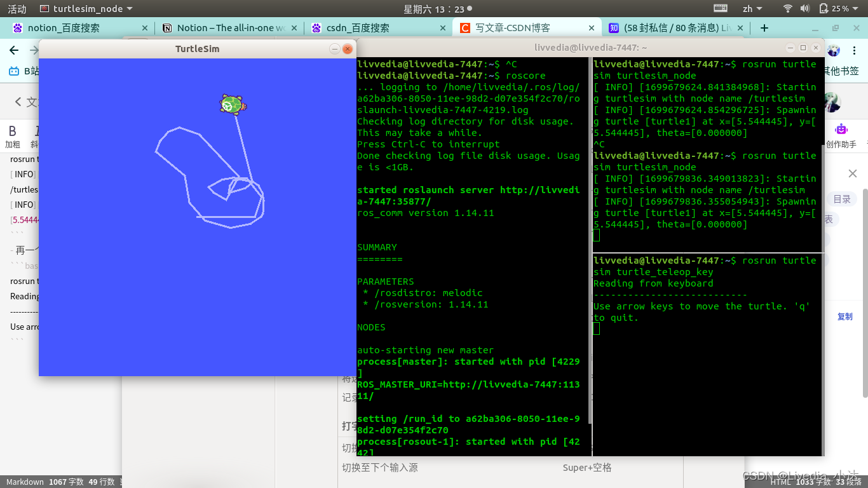Click 'ros_comm version 1.14.11' text
The height and width of the screenshot is (488, 868).
pos(425,213)
